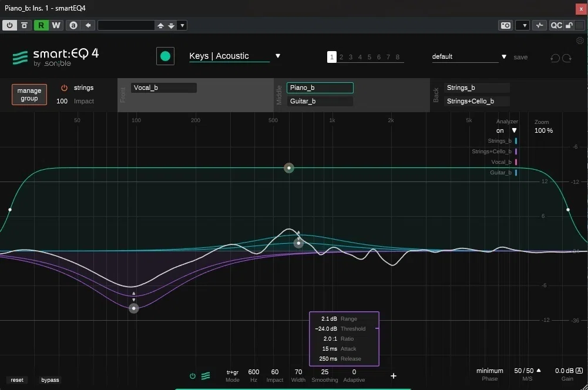Image resolution: width=588 pixels, height=390 pixels.
Task: Click the camera snapshot icon
Action: pyautogui.click(x=506, y=25)
